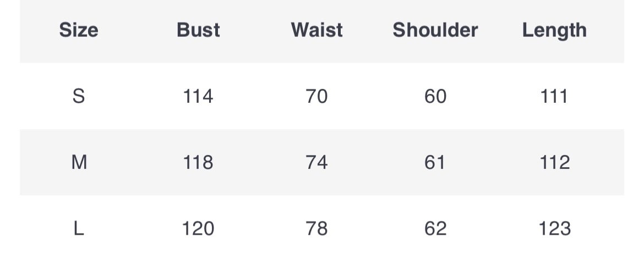
Task: Click length value 123 for size L
Action: click(554, 228)
